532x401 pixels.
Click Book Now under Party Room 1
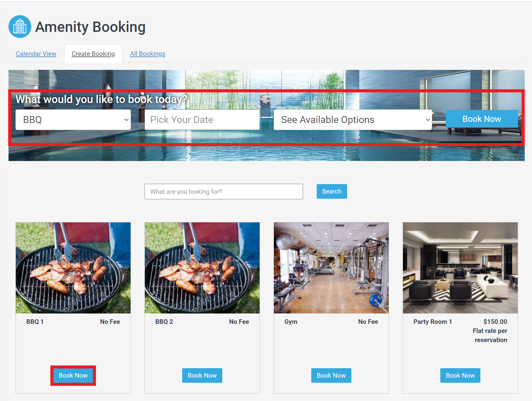(460, 375)
